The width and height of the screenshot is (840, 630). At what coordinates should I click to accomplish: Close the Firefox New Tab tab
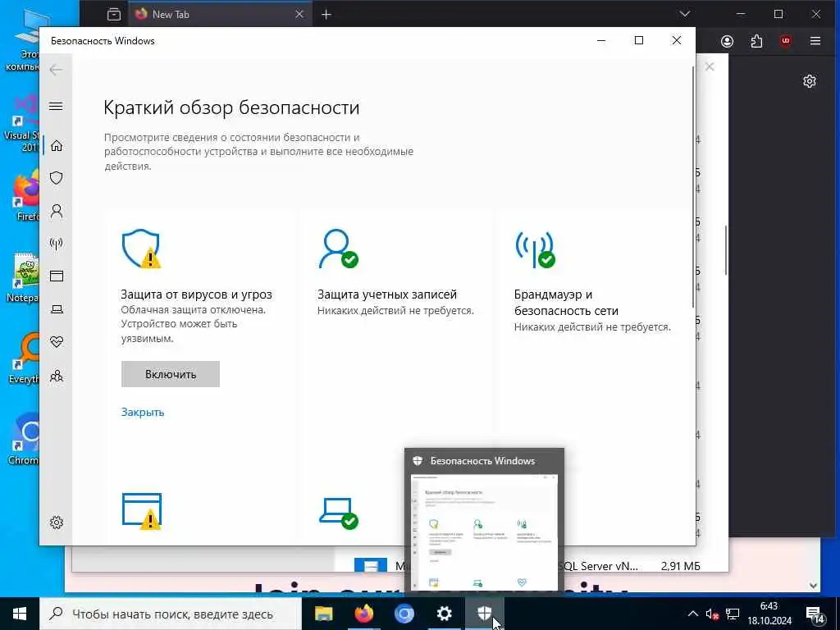coord(299,15)
